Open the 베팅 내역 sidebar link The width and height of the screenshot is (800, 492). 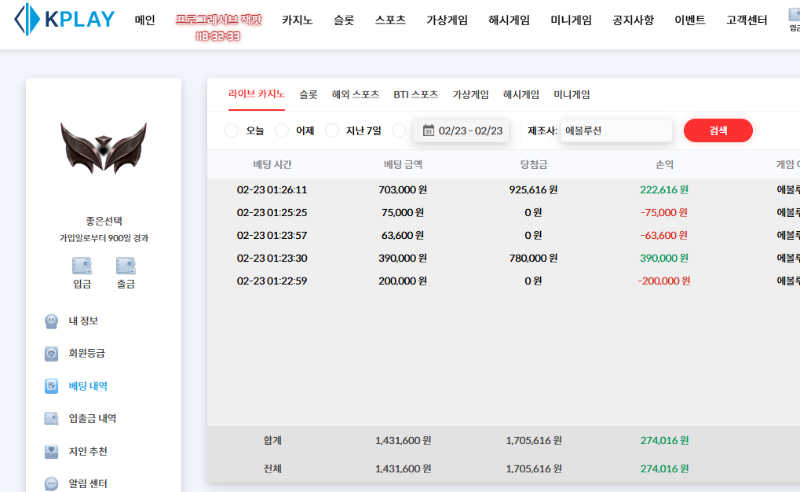88,386
